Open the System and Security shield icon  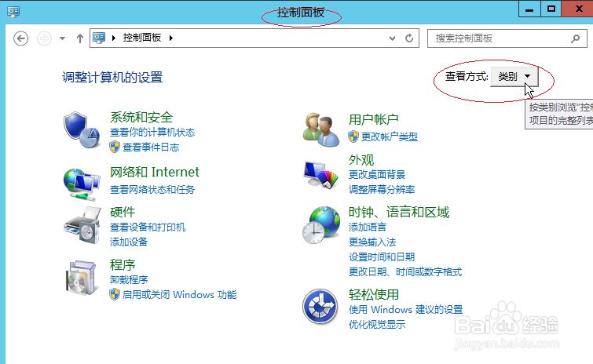pyautogui.click(x=82, y=130)
